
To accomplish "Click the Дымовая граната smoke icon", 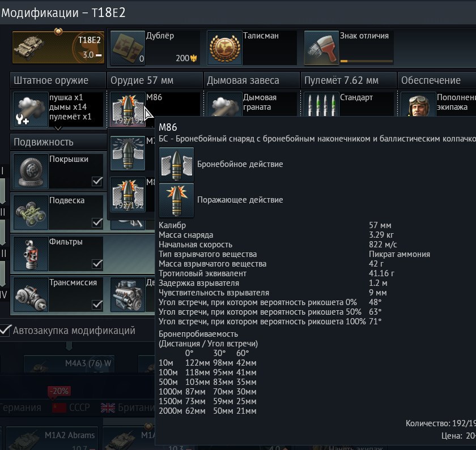I will pyautogui.click(x=224, y=104).
